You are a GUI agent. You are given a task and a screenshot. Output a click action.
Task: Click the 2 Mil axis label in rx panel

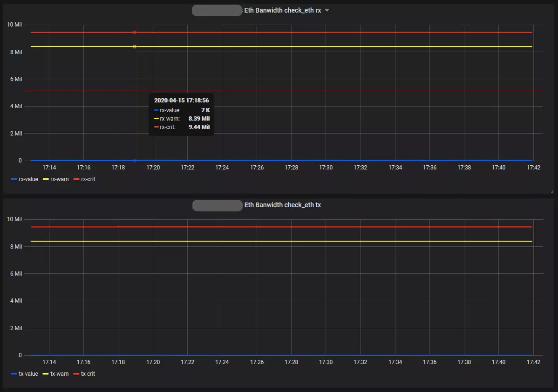16,134
